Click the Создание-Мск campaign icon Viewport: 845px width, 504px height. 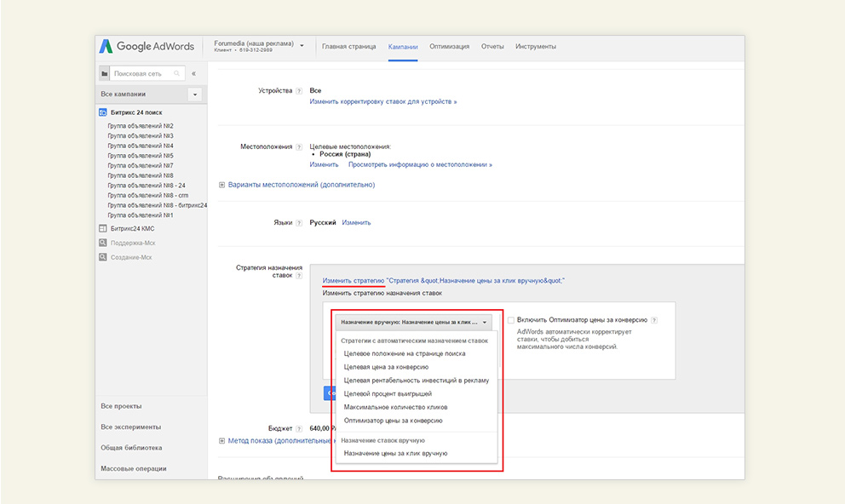[103, 257]
